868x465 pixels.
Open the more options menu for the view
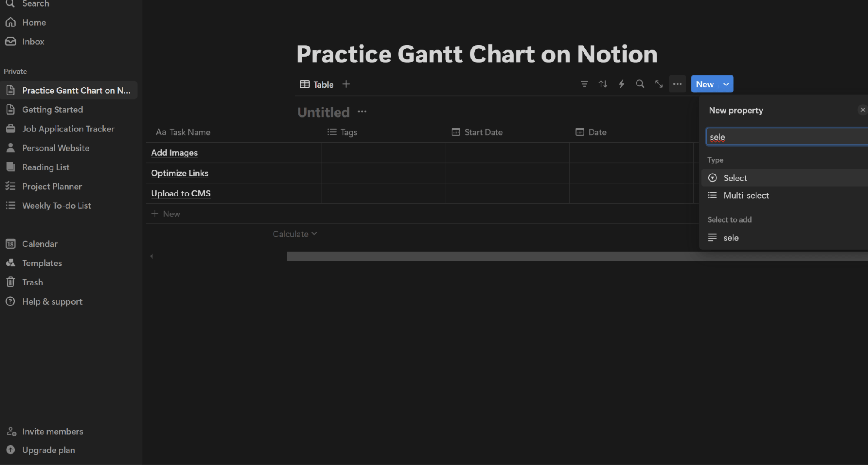click(677, 84)
